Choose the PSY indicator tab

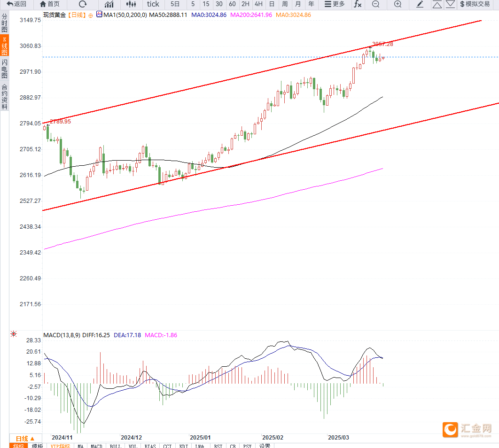coord(247,446)
